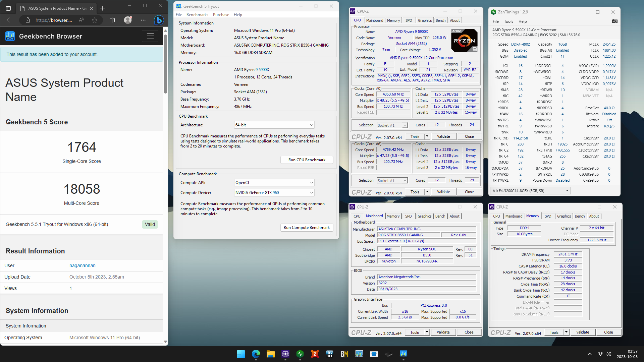
Task: Click Validate in CPU-Z Mainboard window
Action: click(443, 332)
